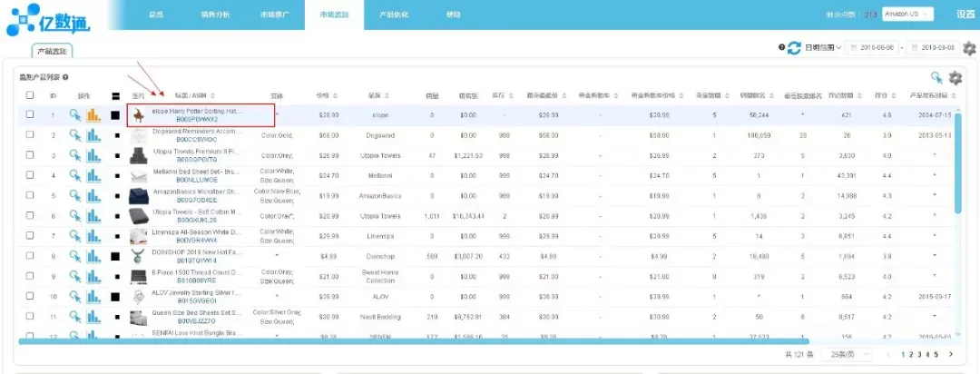
Task: Select the 产品监测 sub-tab
Action: coord(53,50)
